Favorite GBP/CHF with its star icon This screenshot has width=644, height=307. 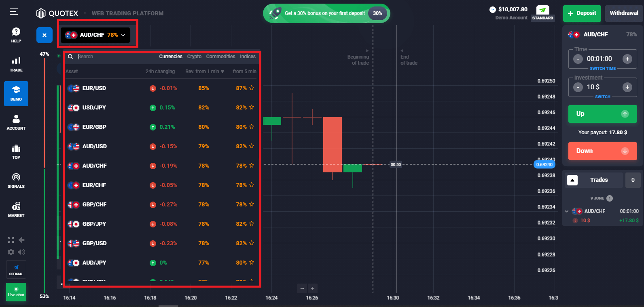(252, 204)
